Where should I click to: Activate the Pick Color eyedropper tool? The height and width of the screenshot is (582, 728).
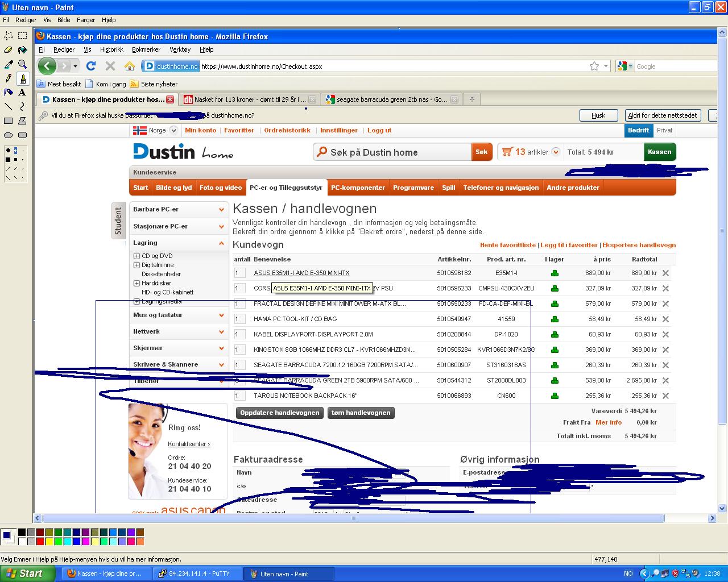click(x=9, y=64)
